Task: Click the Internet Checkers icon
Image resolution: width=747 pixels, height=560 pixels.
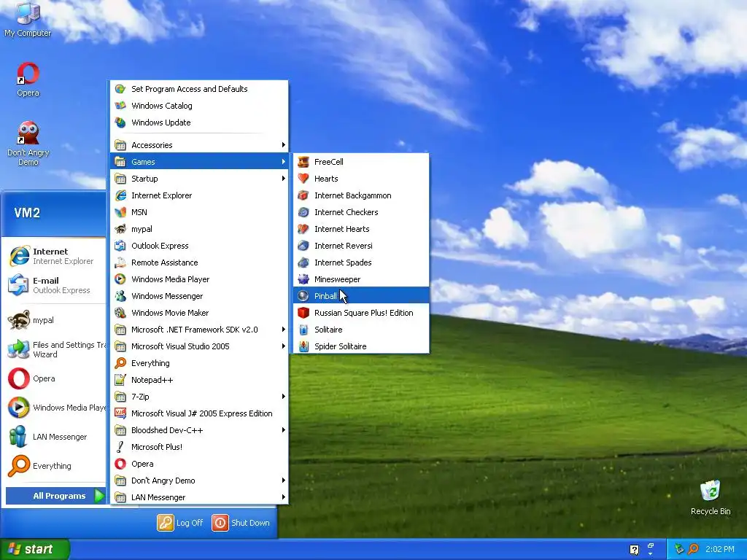Action: pyautogui.click(x=303, y=212)
